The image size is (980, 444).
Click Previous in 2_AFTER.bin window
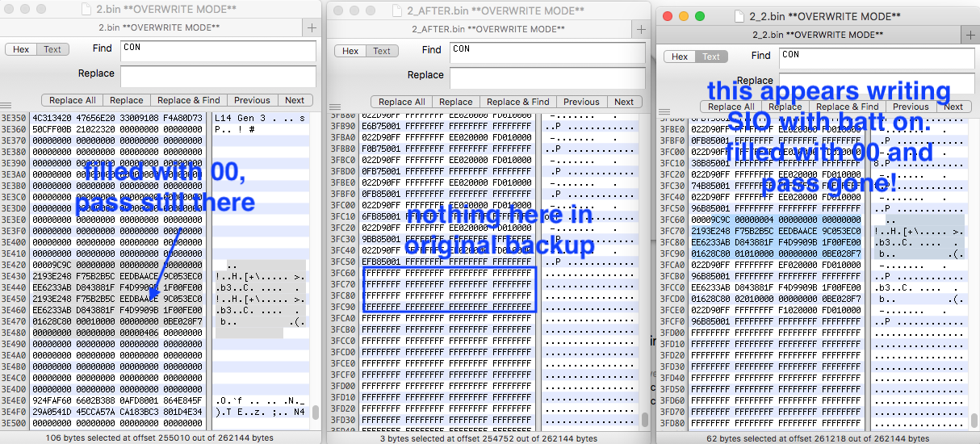(x=581, y=102)
